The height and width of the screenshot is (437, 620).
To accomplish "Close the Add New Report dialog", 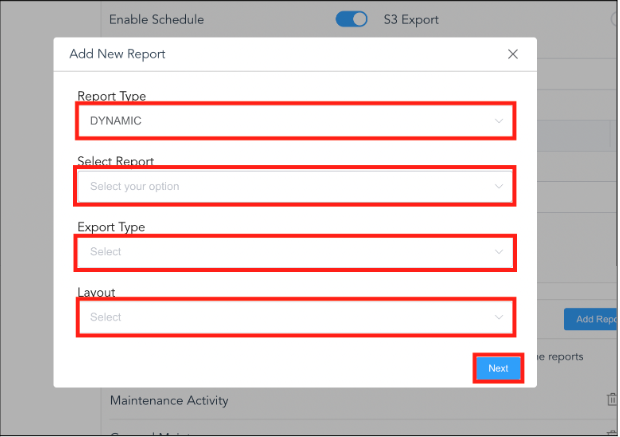I will coord(513,54).
